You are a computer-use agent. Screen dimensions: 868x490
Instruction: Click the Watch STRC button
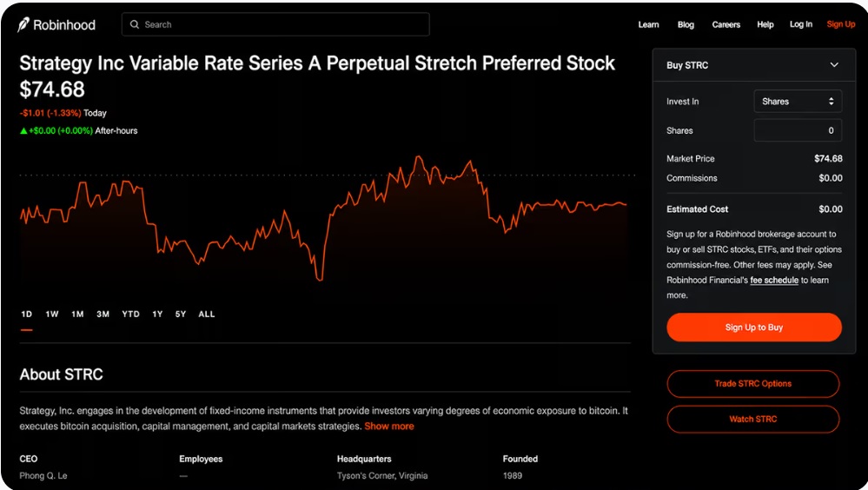[752, 419]
